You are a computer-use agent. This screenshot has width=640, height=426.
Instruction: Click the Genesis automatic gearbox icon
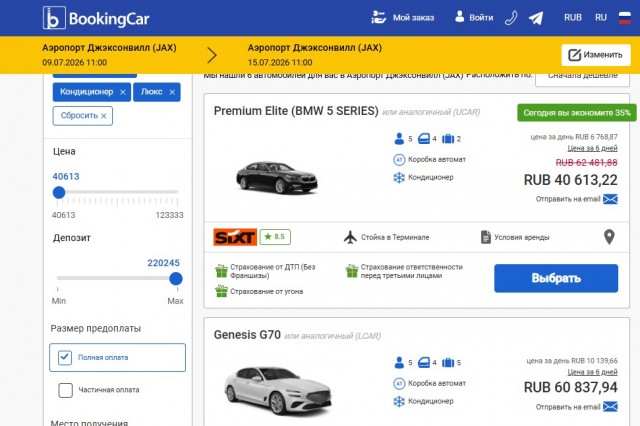coord(399,384)
